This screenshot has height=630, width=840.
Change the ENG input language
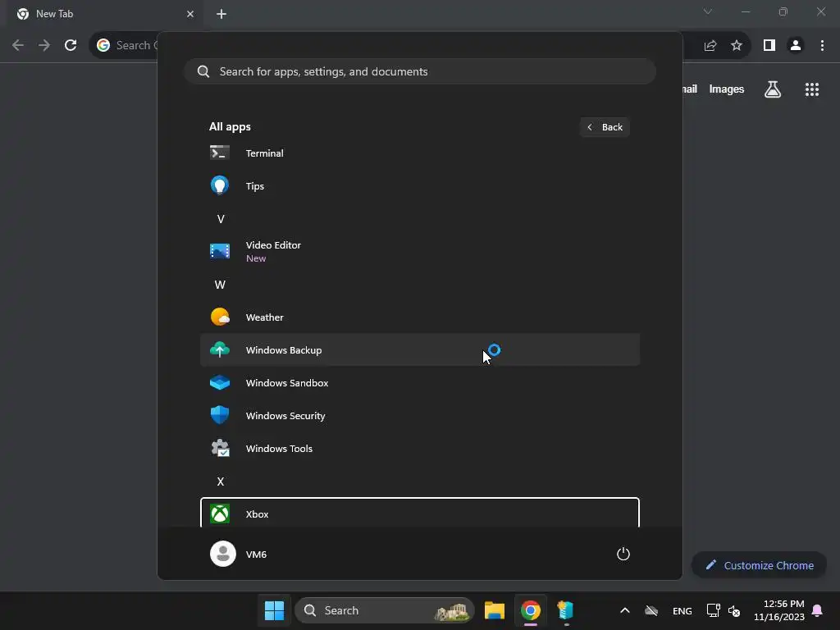click(x=682, y=610)
